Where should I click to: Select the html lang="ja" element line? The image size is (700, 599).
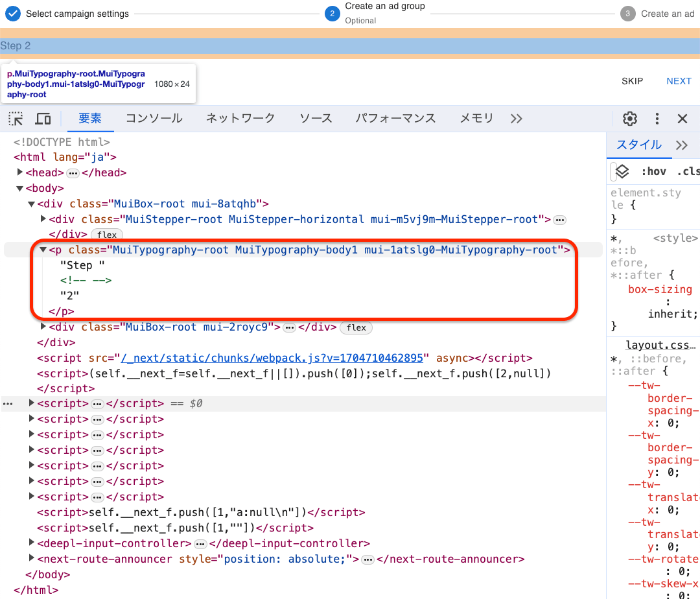65,157
